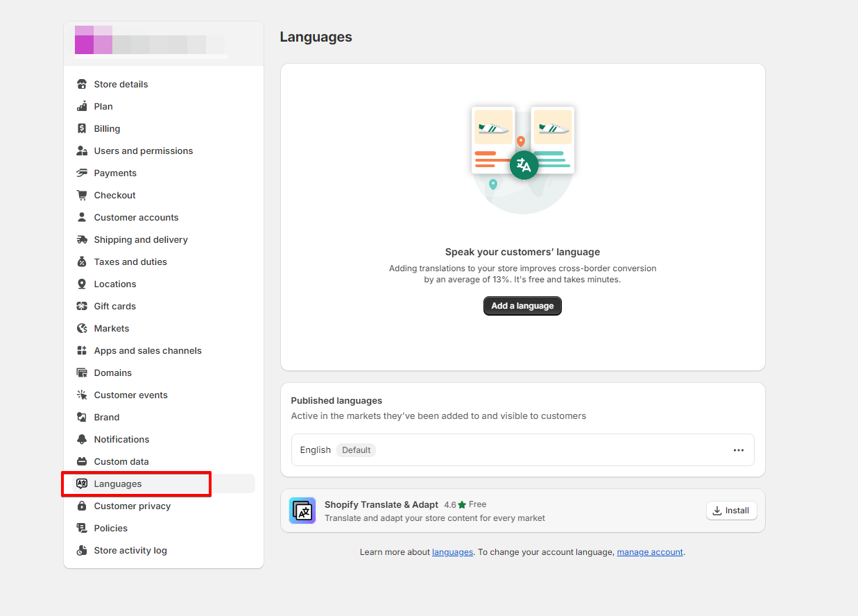Install Shopify Translate & Adapt

pos(731,511)
